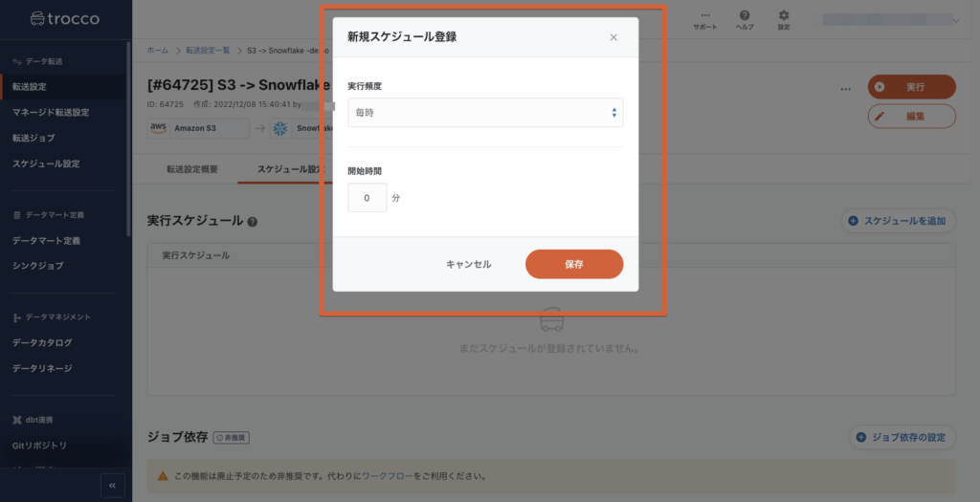Click the help icon beside 実行スケジュール
This screenshot has width=980, height=502.
pyautogui.click(x=253, y=222)
